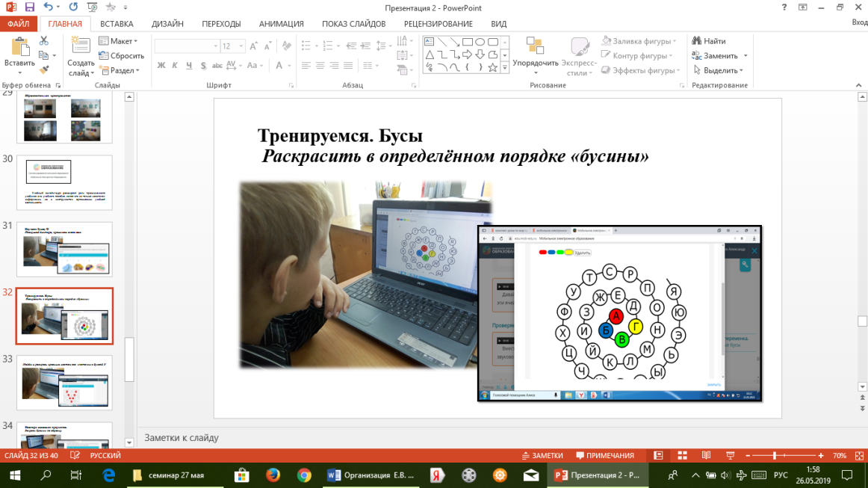The image size is (868, 488).
Task: Switch to the АНИМАЦИЯ tab
Action: 282,24
